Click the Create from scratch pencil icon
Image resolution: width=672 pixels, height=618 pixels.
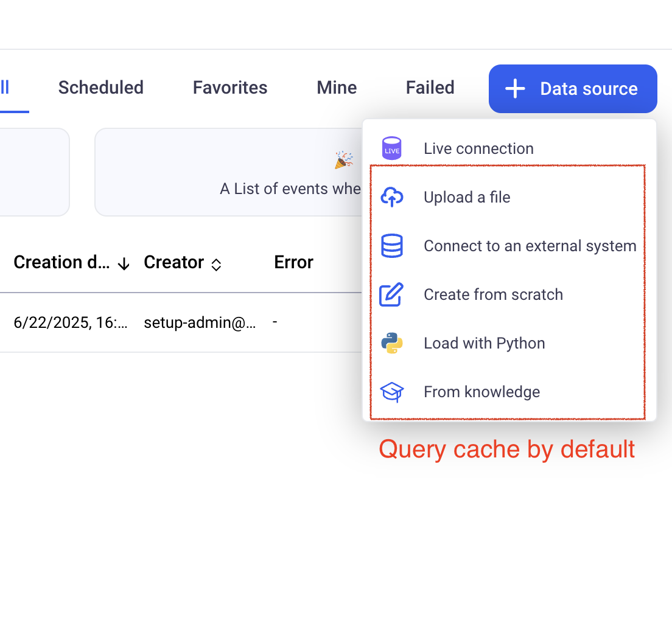click(392, 294)
